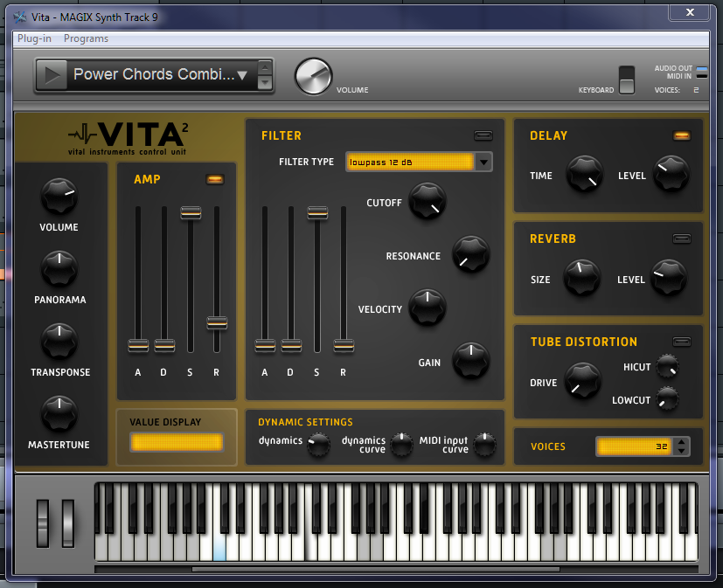Click the pitch bend wheel
This screenshot has height=588, width=723.
(43, 523)
